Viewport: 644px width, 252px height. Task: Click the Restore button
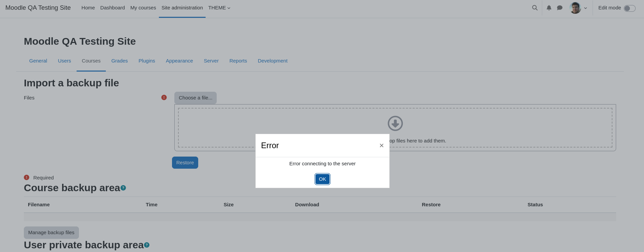(185, 163)
